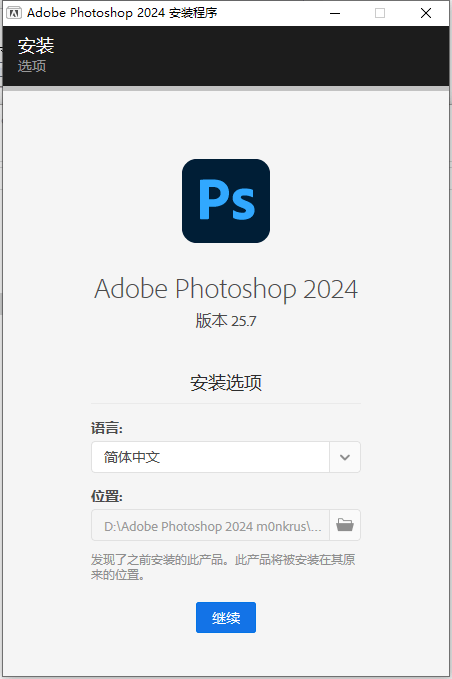Click the folder browse icon for location
Screen dimensions: 452x679
[345, 525]
